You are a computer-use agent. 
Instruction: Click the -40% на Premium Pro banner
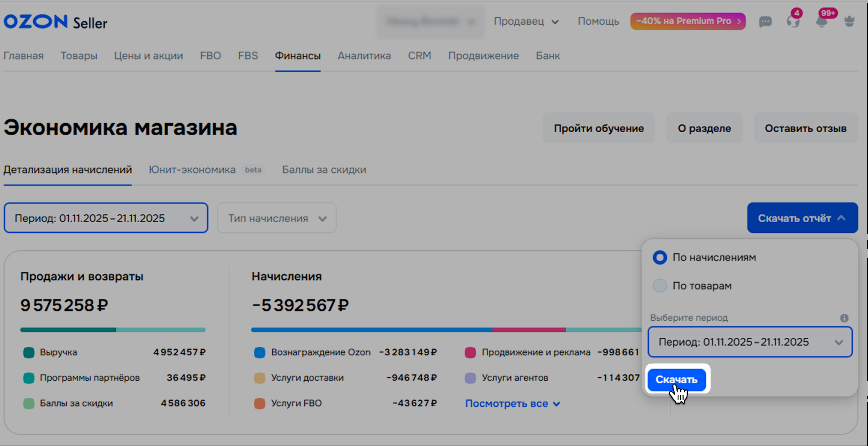click(688, 21)
